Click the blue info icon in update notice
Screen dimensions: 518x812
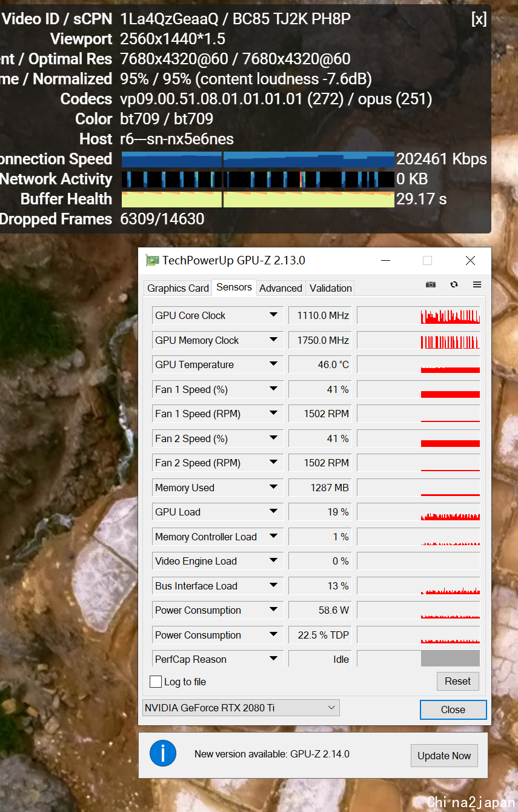click(163, 754)
